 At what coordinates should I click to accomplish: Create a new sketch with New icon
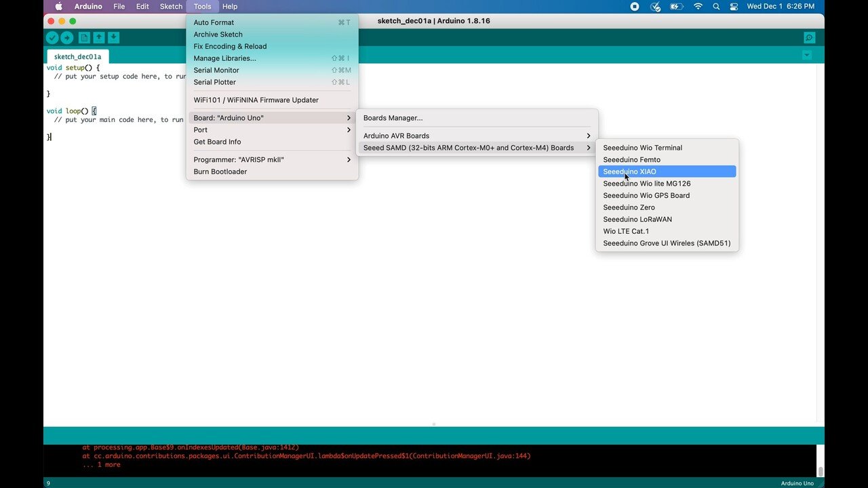pyautogui.click(x=84, y=38)
